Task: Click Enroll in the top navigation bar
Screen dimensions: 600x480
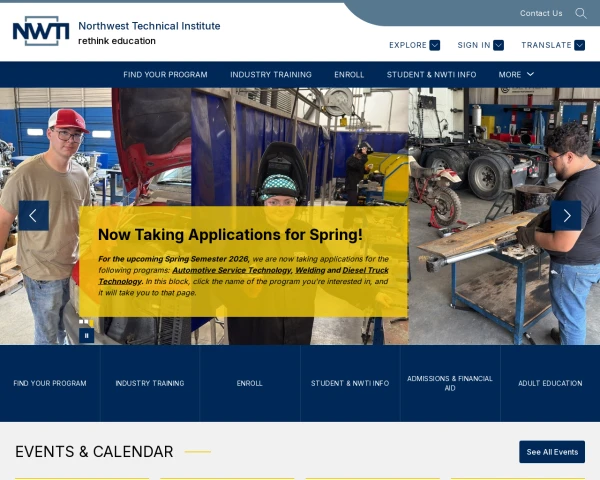Action: [x=349, y=74]
